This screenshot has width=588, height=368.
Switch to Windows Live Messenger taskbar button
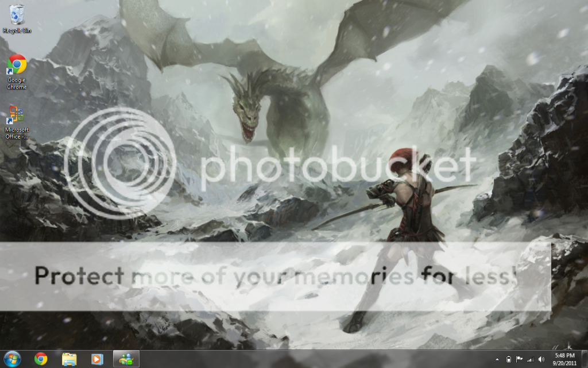click(126, 359)
